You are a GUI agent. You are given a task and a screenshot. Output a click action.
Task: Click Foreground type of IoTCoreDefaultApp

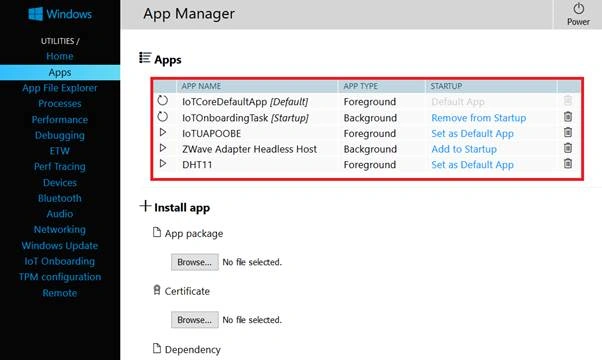[370, 102]
